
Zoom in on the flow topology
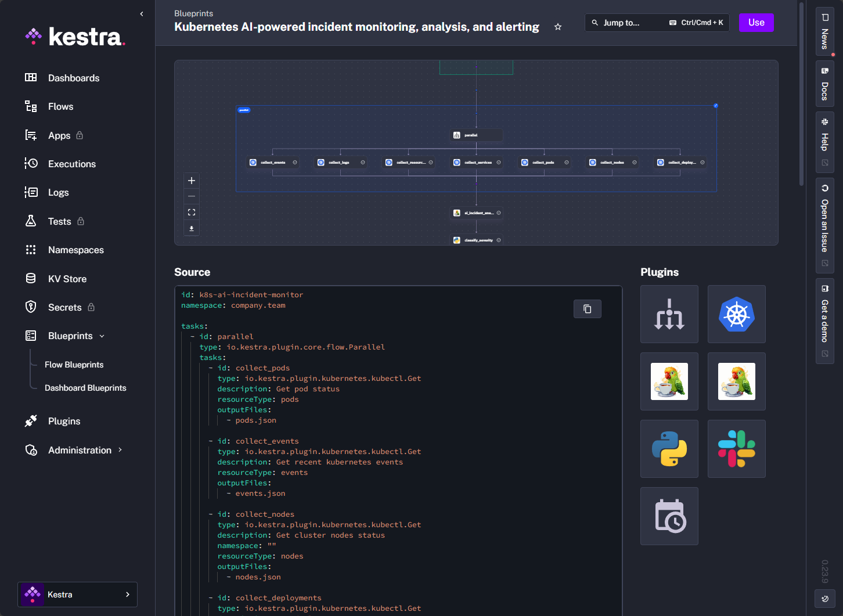192,181
